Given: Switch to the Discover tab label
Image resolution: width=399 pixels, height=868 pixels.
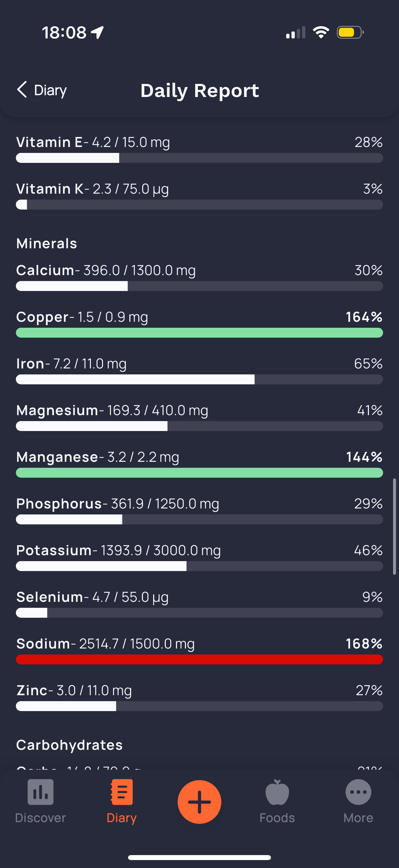Looking at the screenshot, I should point(40,818).
